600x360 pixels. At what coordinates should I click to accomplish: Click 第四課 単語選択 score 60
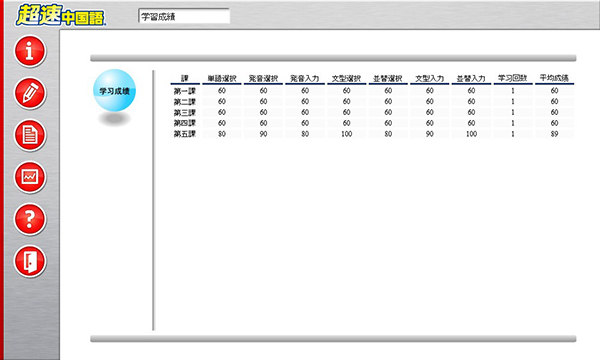pyautogui.click(x=222, y=123)
